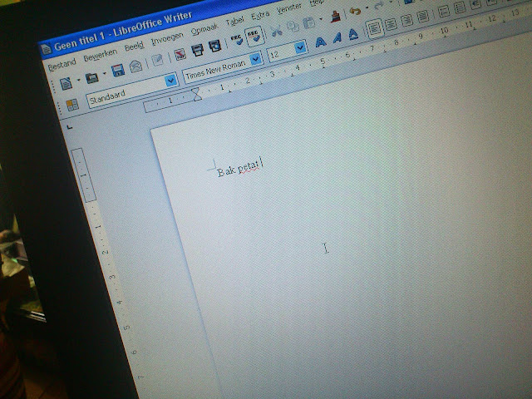This screenshot has width=532, height=399.
Task: Open the Bewerken menu
Action: [x=101, y=55]
